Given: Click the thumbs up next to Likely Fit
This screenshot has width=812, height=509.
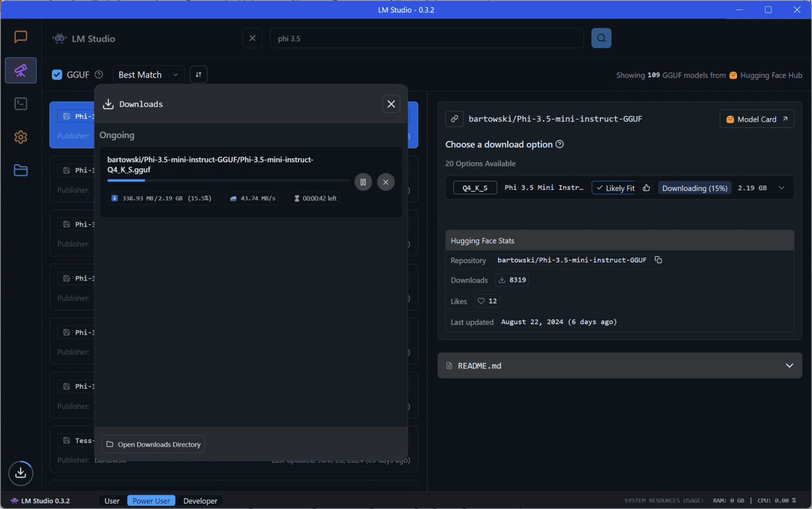Looking at the screenshot, I should coord(646,187).
